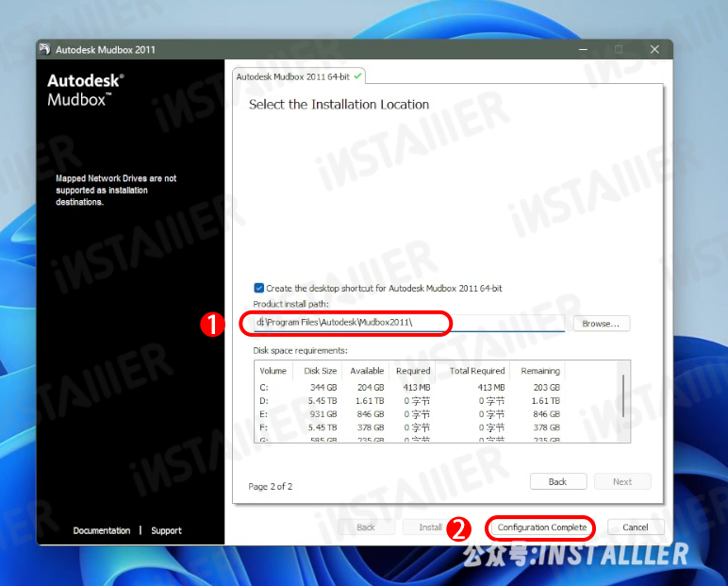Click the green checkmark on the tab
This screenshot has width=728, height=586.
357,76
